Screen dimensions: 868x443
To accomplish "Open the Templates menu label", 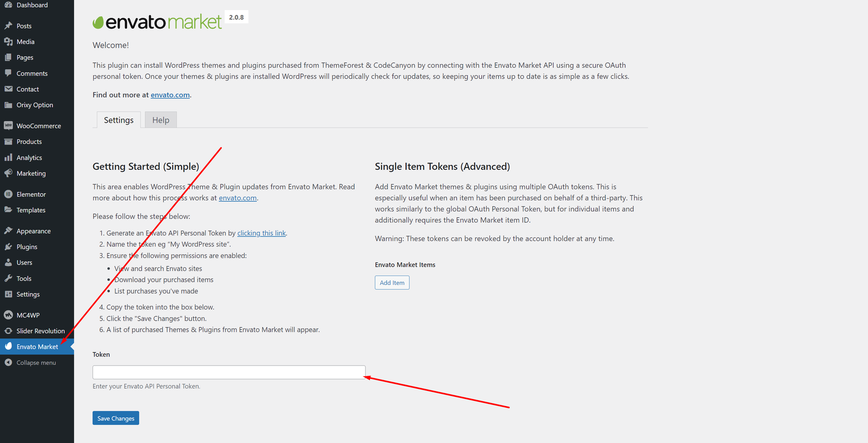I will [x=31, y=210].
